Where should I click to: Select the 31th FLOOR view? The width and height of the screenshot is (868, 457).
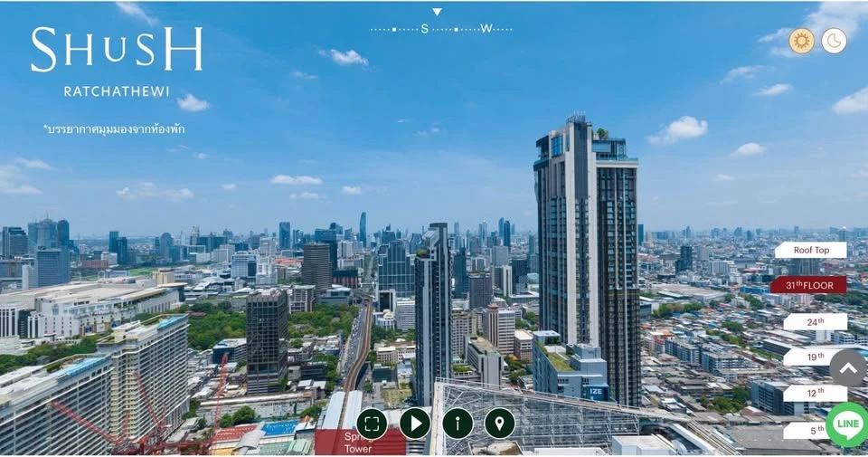[808, 285]
